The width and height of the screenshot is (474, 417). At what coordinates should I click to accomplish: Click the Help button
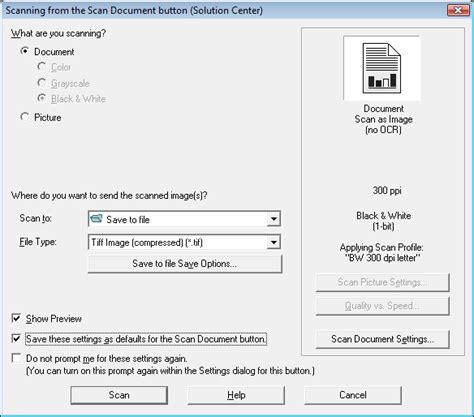236,395
